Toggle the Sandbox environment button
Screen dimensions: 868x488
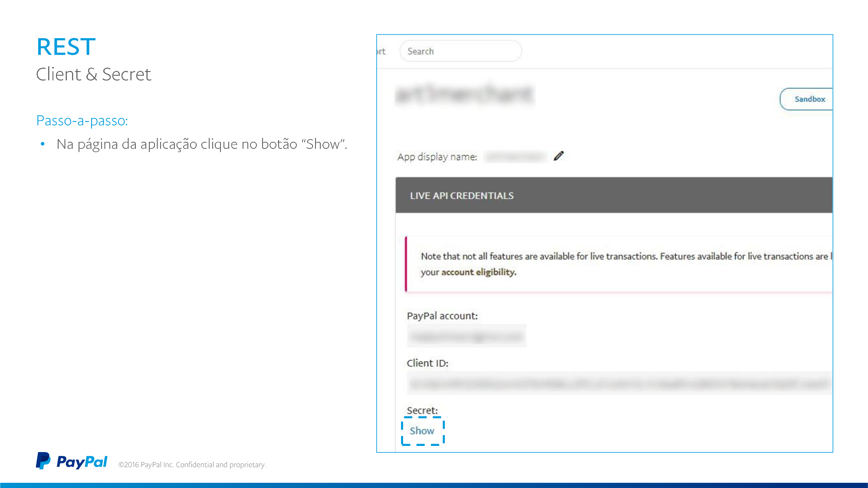point(809,99)
